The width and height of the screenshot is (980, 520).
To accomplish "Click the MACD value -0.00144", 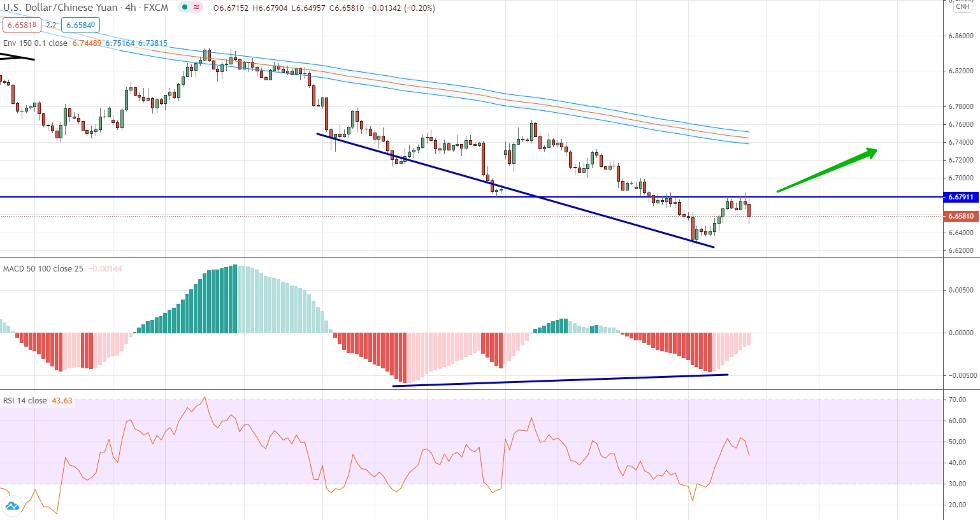I will pos(105,268).
